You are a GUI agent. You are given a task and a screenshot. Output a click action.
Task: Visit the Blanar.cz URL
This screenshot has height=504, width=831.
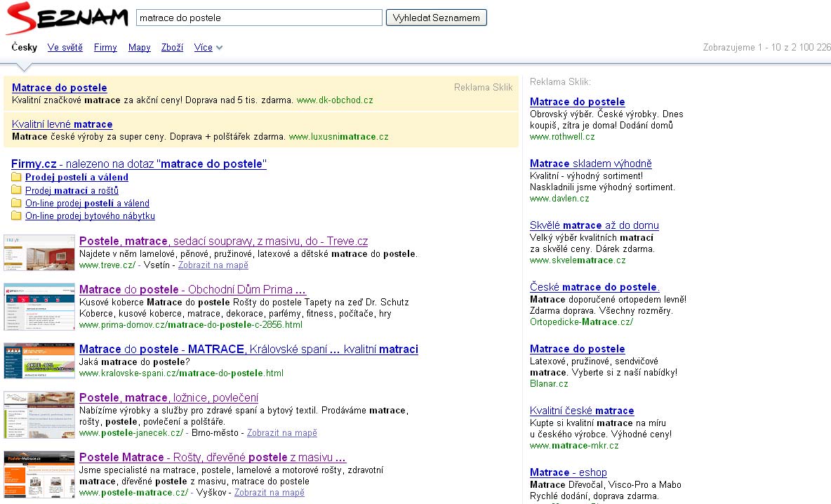coord(549,384)
